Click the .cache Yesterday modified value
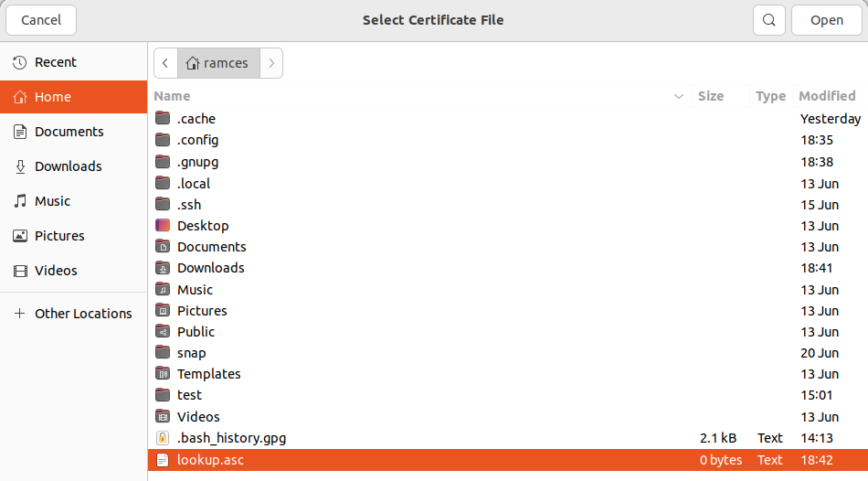 [x=831, y=119]
